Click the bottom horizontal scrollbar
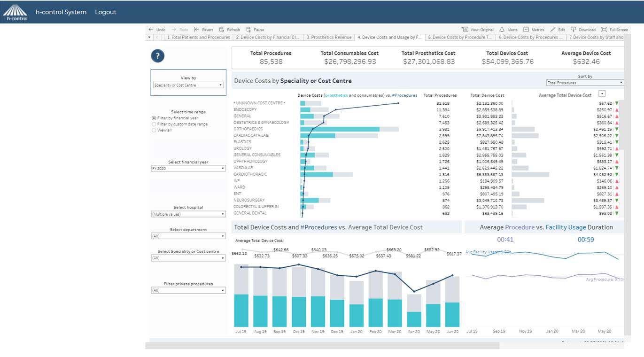Image resolution: width=644 pixels, height=357 pixels. pos(322,346)
